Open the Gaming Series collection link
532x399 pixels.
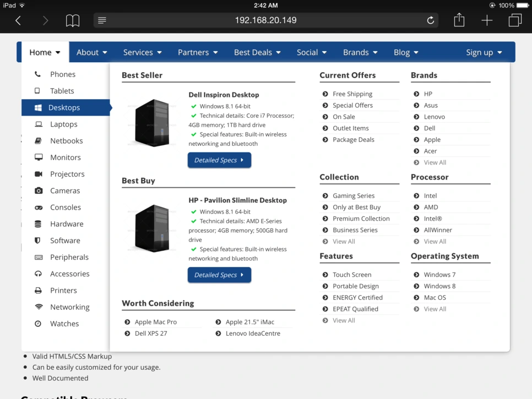pos(353,195)
